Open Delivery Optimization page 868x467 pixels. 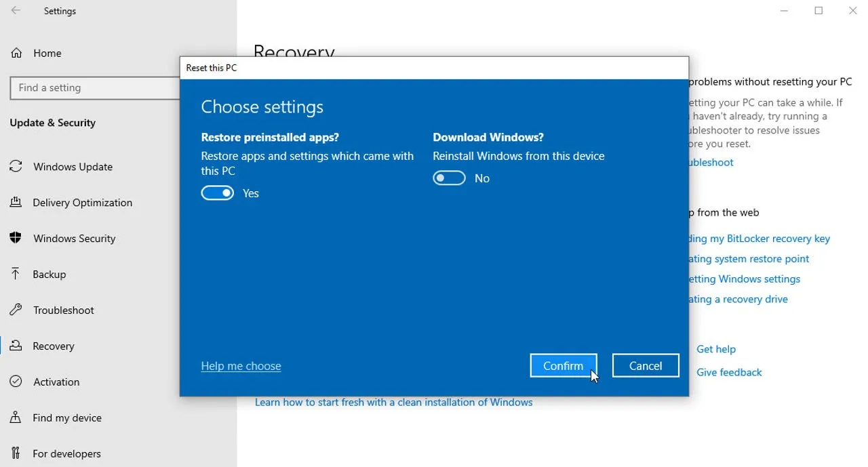coord(82,203)
